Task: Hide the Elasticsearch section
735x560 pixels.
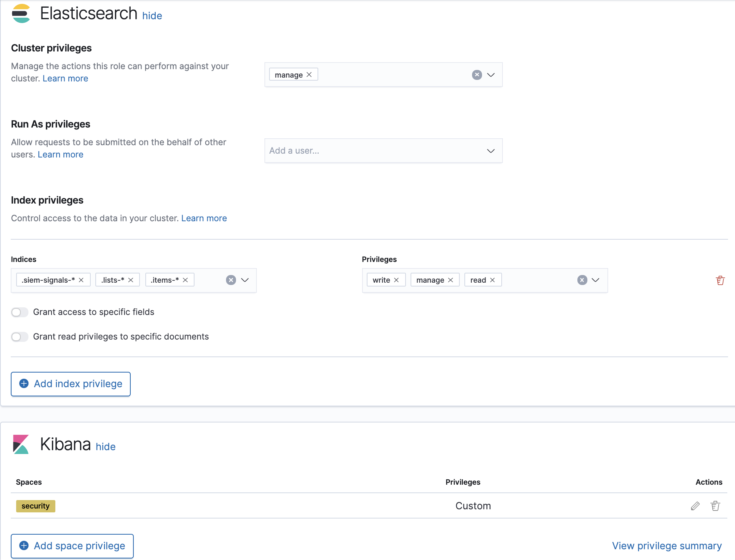Action: (x=152, y=16)
